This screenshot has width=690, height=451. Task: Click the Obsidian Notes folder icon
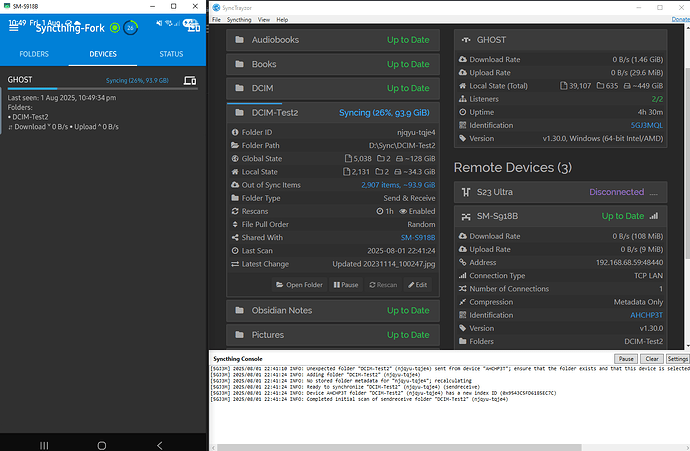pos(239,310)
